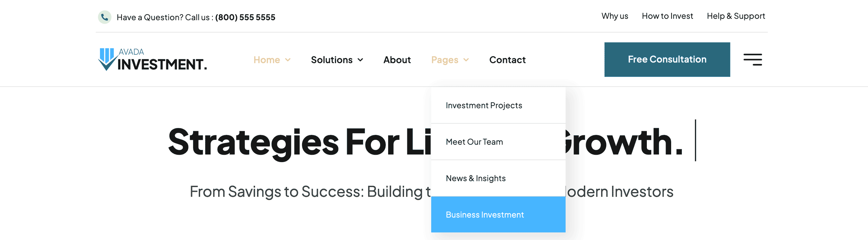Image resolution: width=868 pixels, height=240 pixels.
Task: Choose the highlighted Business Investment entry
Action: [x=498, y=215]
